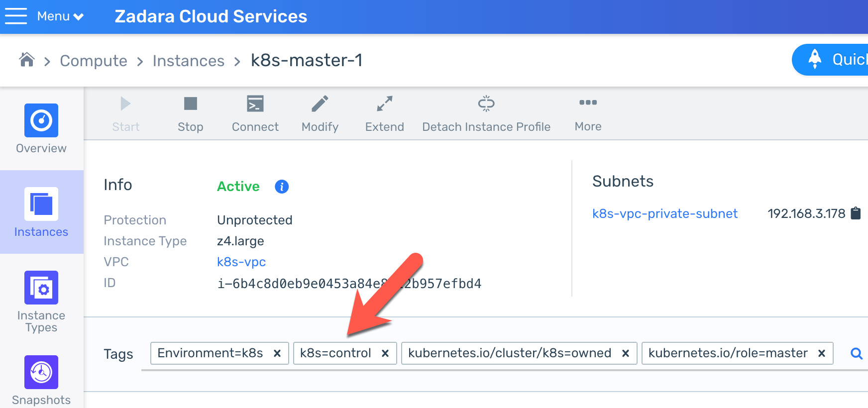Open the k8s-vpc-private-subnet link

pyautogui.click(x=665, y=213)
